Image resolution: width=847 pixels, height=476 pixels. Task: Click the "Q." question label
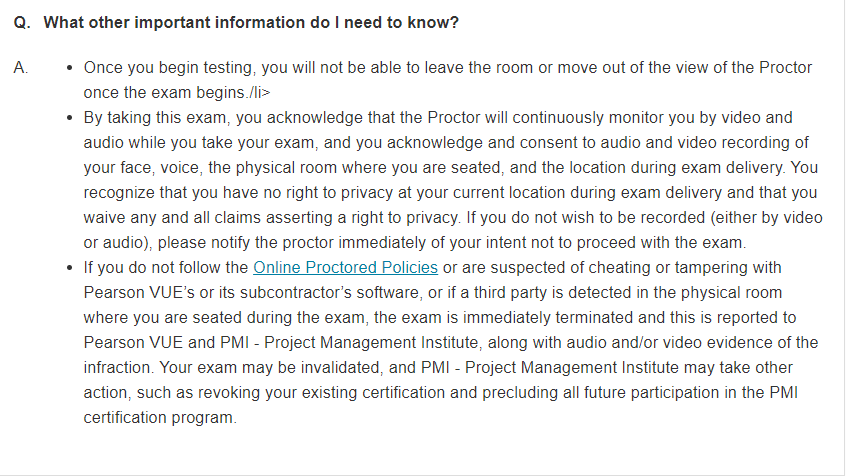22,23
